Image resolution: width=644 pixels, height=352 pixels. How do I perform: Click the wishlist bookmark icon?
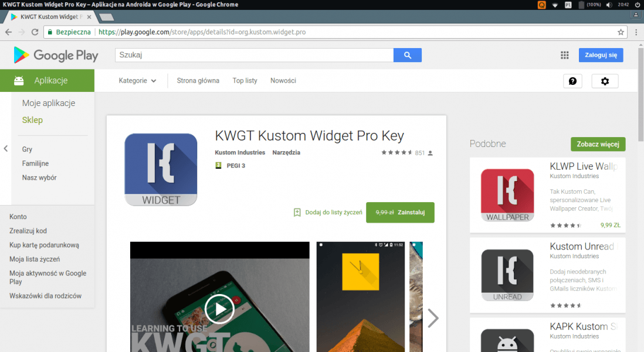(x=297, y=212)
